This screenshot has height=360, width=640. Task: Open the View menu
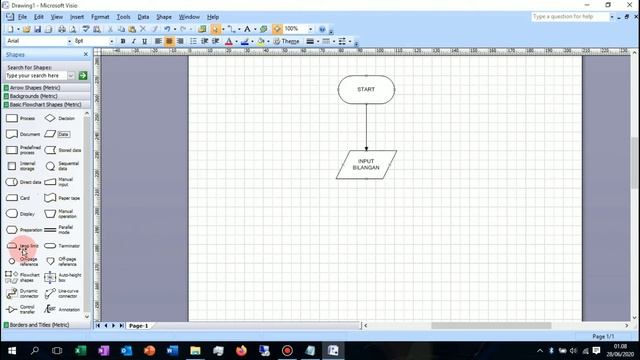[x=57, y=17]
